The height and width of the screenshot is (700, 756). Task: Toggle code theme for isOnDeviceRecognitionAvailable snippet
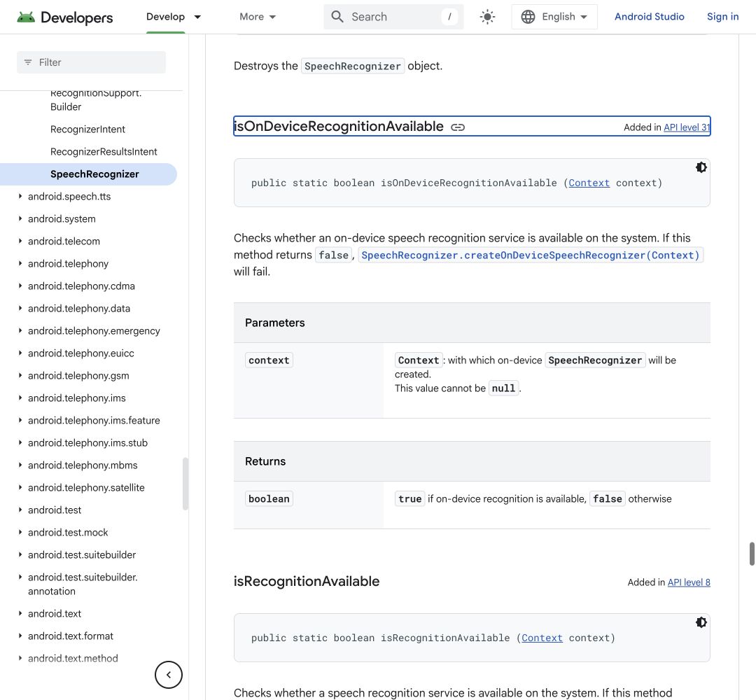coord(701,167)
